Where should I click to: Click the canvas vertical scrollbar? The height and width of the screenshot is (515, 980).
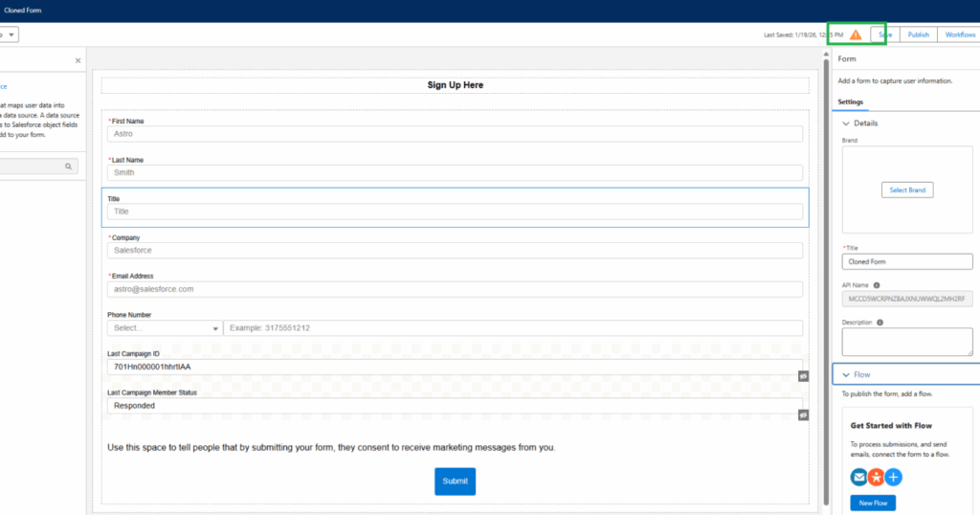[826, 281]
